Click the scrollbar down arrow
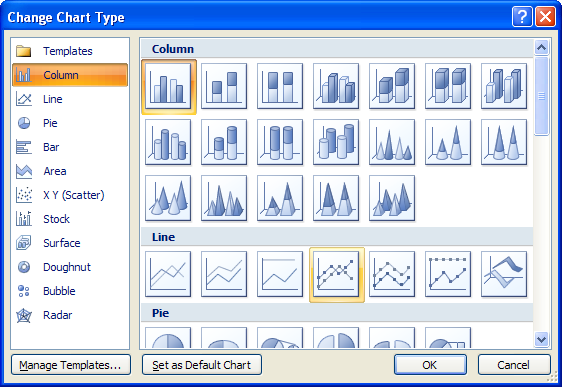This screenshot has height=387, width=562. (x=541, y=339)
